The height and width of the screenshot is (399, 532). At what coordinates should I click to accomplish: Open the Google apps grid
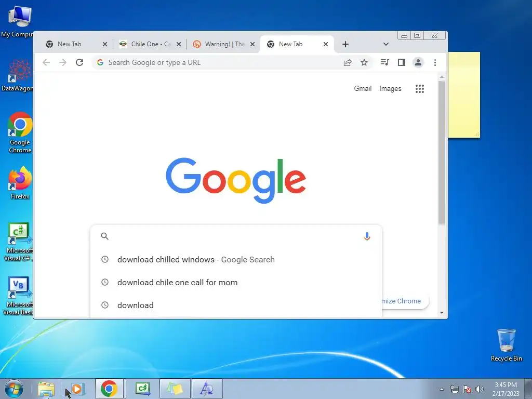pos(420,88)
